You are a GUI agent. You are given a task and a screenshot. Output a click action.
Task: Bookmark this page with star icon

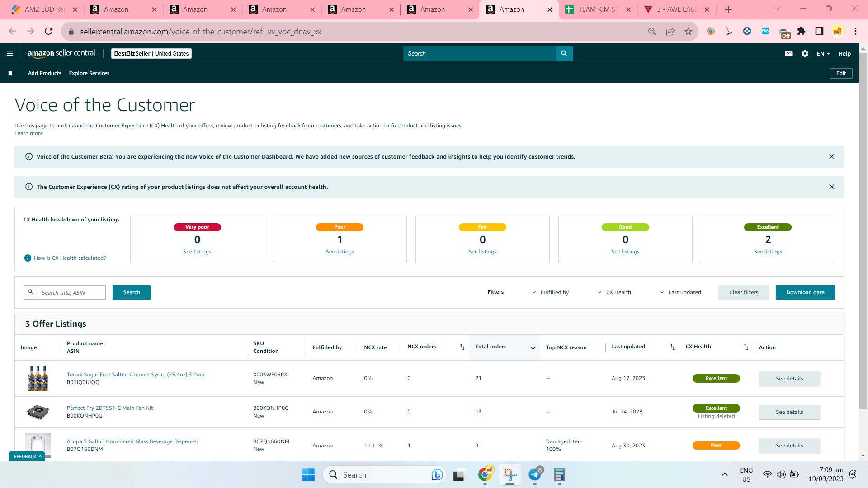tap(688, 31)
